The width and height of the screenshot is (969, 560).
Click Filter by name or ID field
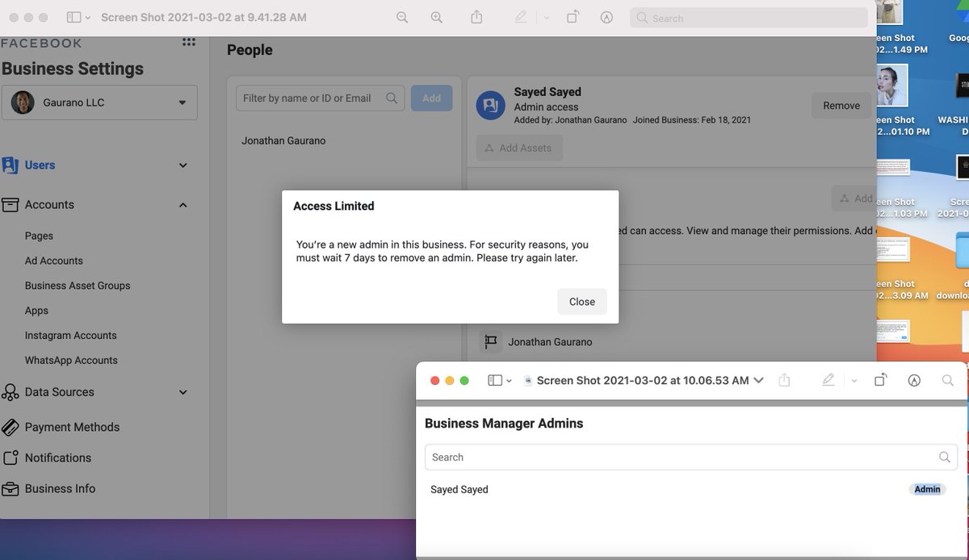click(x=320, y=98)
